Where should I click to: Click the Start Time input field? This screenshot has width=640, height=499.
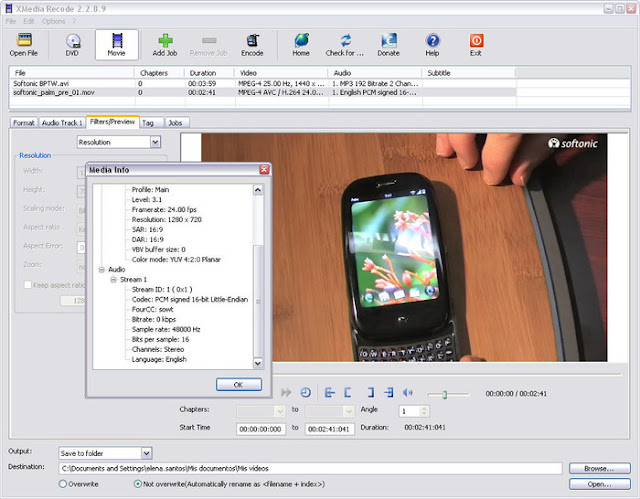pyautogui.click(x=261, y=429)
